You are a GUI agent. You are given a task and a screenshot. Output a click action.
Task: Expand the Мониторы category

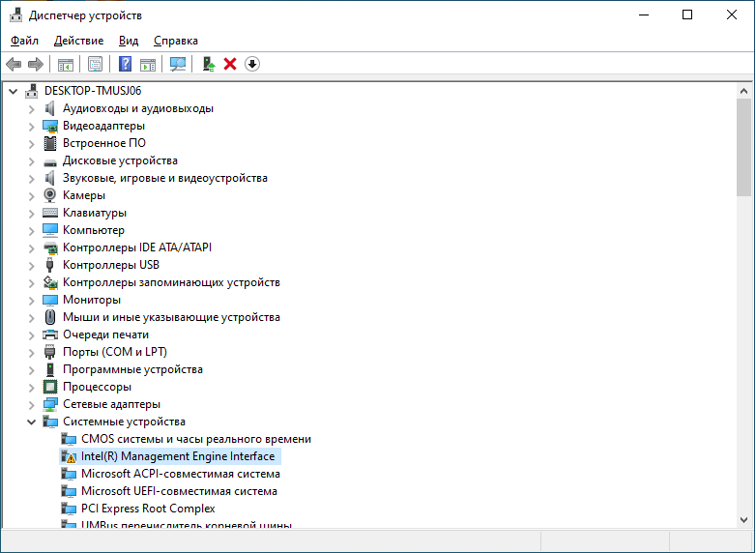(x=31, y=300)
